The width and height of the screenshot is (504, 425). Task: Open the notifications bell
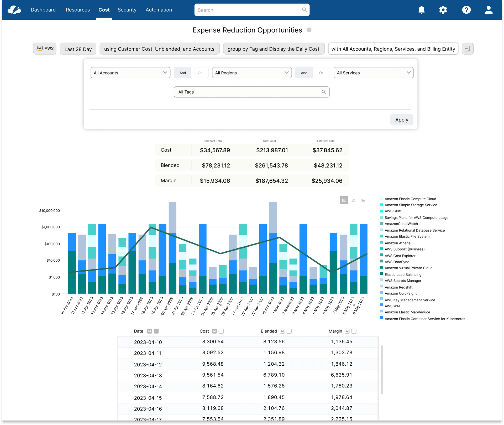tap(421, 10)
